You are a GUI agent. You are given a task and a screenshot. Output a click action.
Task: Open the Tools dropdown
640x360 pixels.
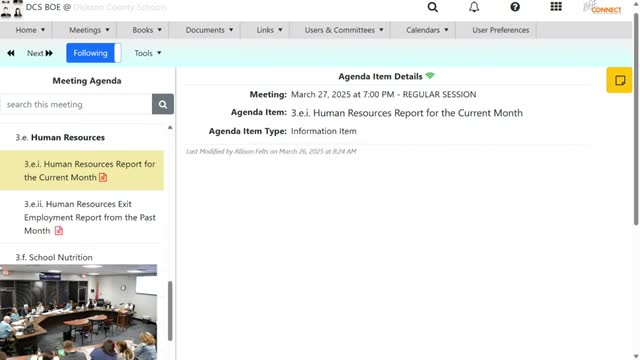tap(148, 53)
